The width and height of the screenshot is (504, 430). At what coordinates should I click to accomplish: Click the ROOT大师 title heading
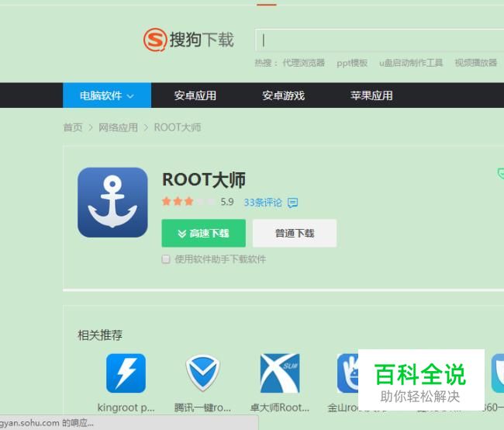pos(204,179)
